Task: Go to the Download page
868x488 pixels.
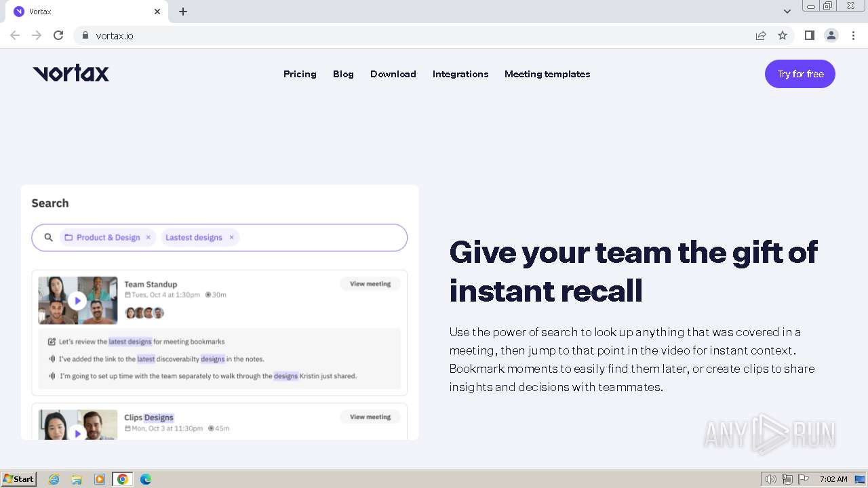Action: click(393, 74)
